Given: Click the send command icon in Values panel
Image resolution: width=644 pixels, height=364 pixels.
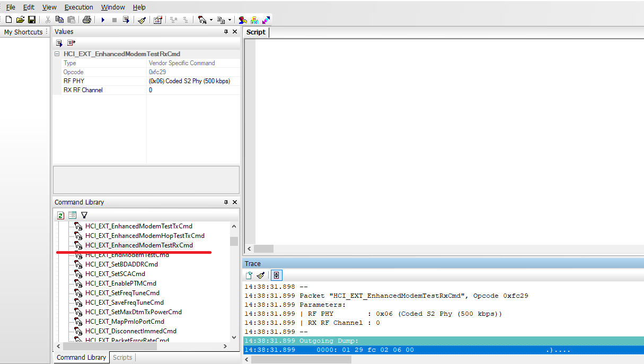Looking at the screenshot, I should tap(59, 43).
